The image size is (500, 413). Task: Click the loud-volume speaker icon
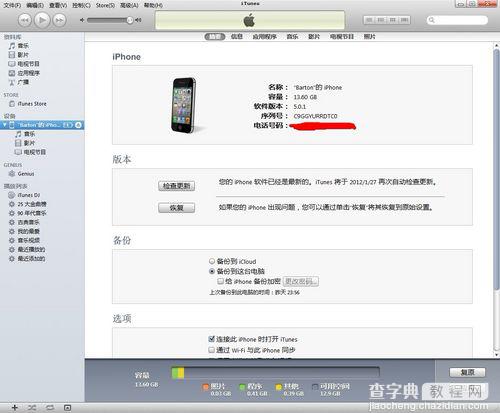[x=138, y=20]
